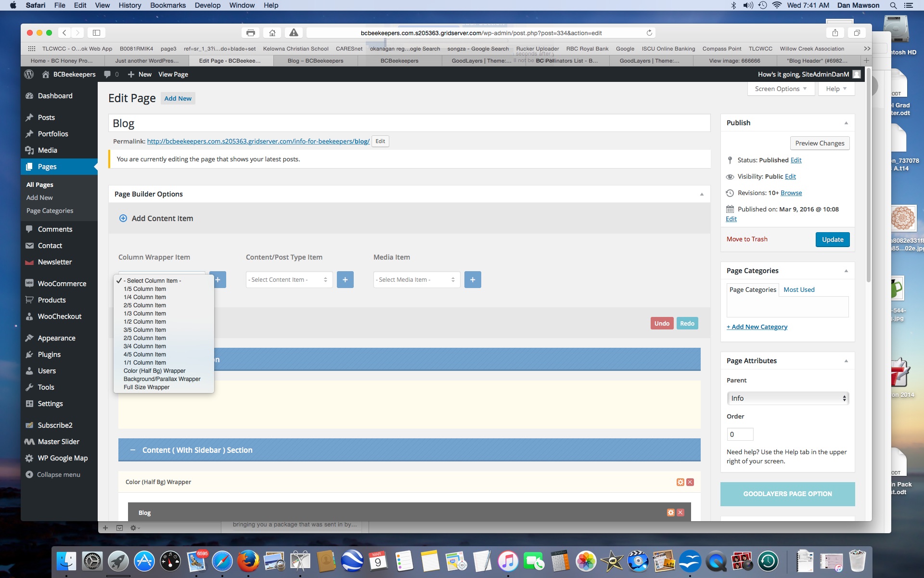Image resolution: width=924 pixels, height=578 pixels.
Task: Collapse the Content (With Sidebar) Section
Action: 133,450
